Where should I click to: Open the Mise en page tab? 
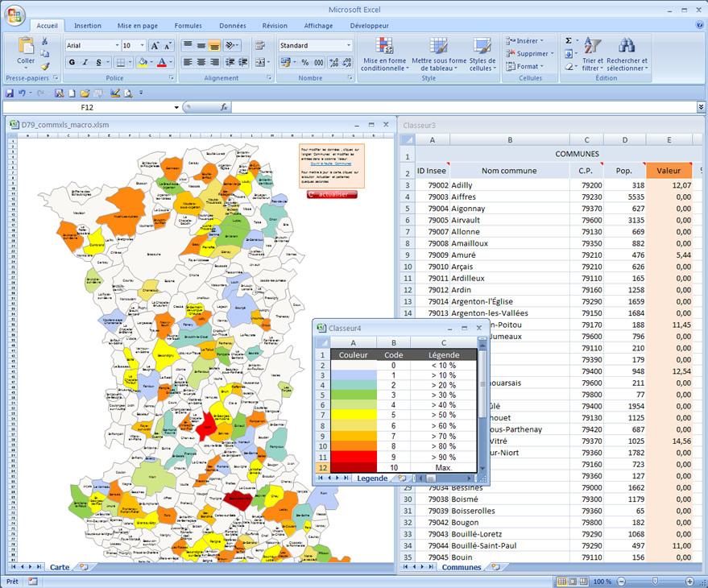tap(138, 26)
